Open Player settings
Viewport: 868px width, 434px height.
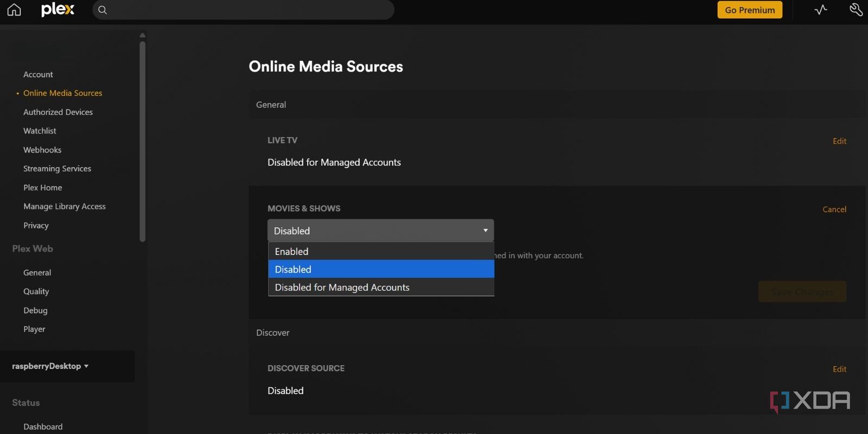[34, 329]
